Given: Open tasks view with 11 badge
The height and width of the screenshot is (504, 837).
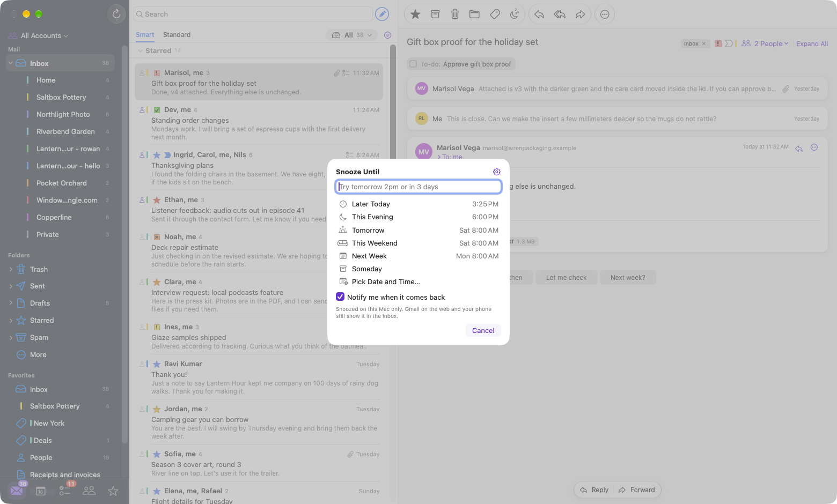Looking at the screenshot, I should [x=65, y=491].
